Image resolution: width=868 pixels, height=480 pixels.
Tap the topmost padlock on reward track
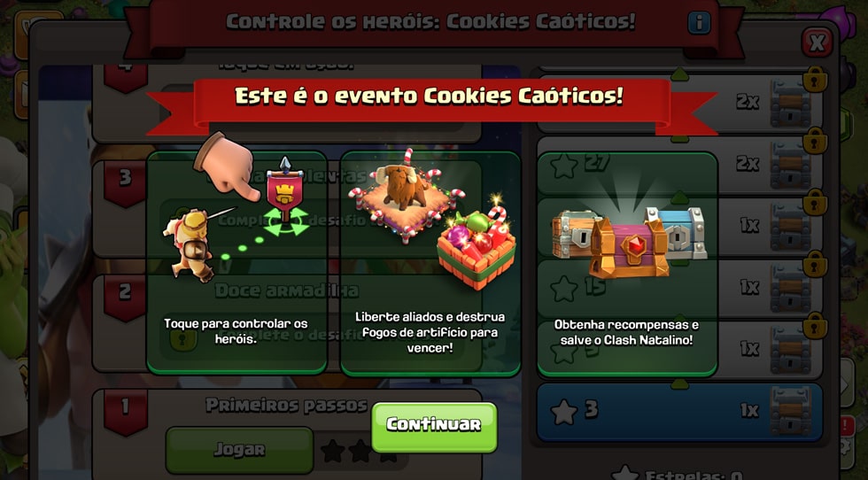pos(815,80)
